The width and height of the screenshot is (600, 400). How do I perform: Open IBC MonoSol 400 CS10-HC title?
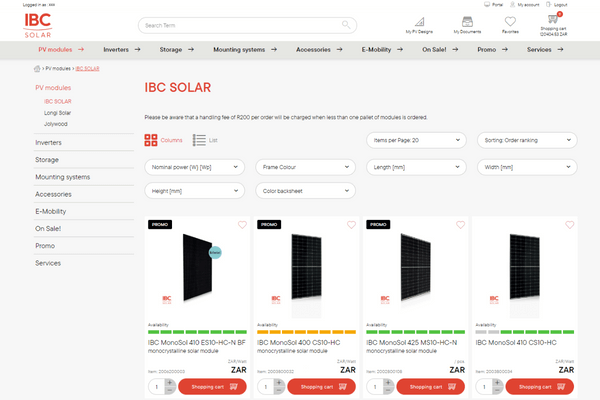(x=298, y=342)
